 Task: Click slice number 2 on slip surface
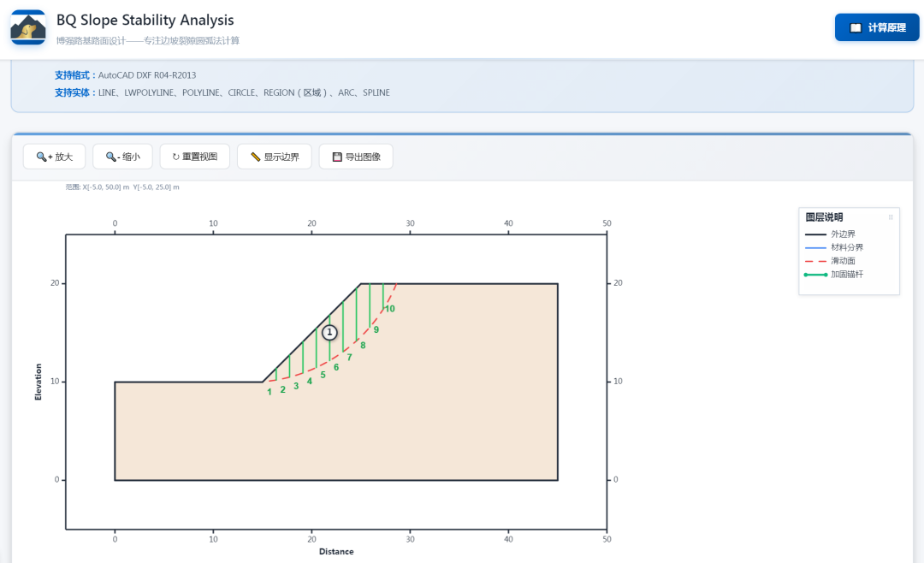coord(283,389)
